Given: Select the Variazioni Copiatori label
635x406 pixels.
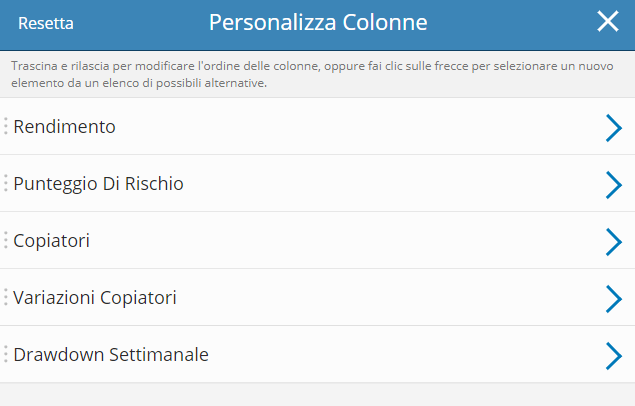Looking at the screenshot, I should tap(95, 298).
